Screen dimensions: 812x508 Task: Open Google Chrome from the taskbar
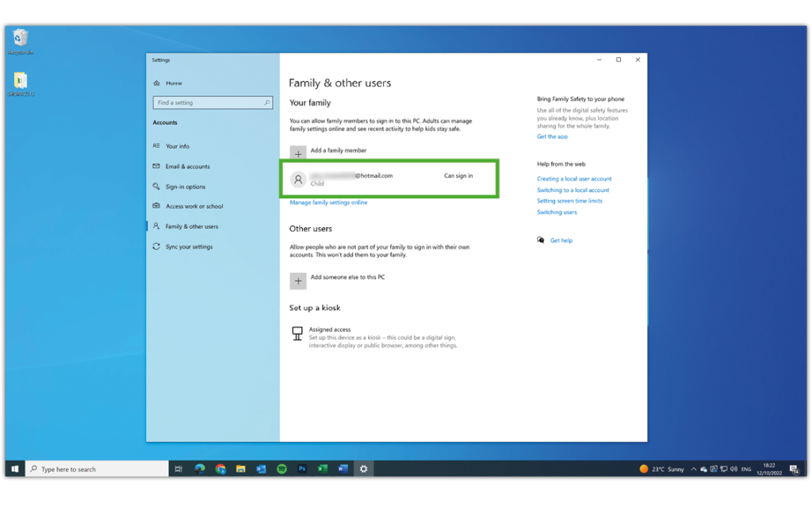tap(220, 469)
